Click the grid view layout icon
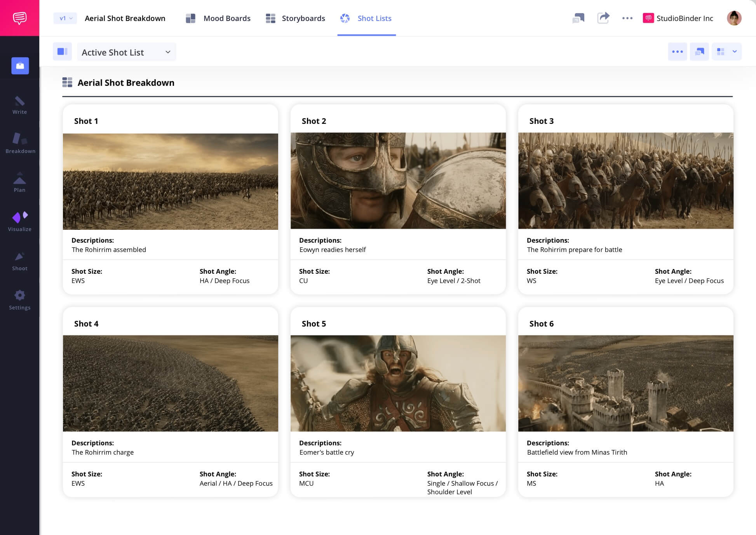Image resolution: width=756 pixels, height=535 pixels. tap(721, 52)
